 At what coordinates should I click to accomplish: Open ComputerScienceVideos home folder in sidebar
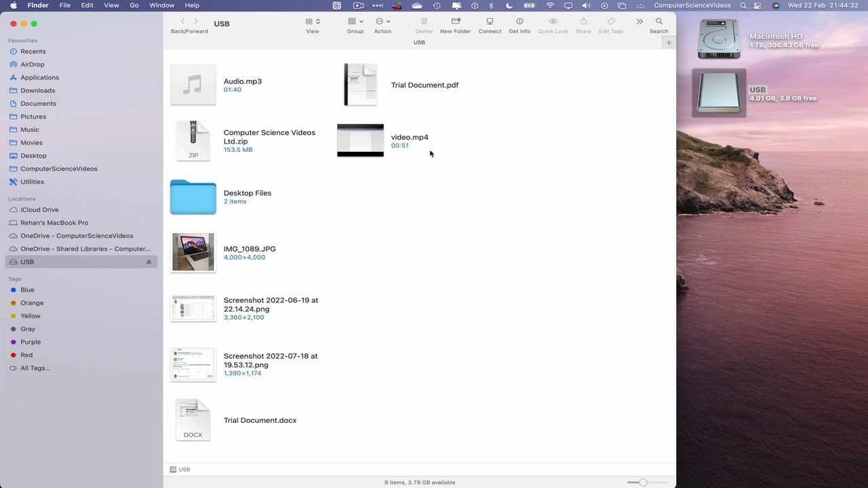[81, 169]
